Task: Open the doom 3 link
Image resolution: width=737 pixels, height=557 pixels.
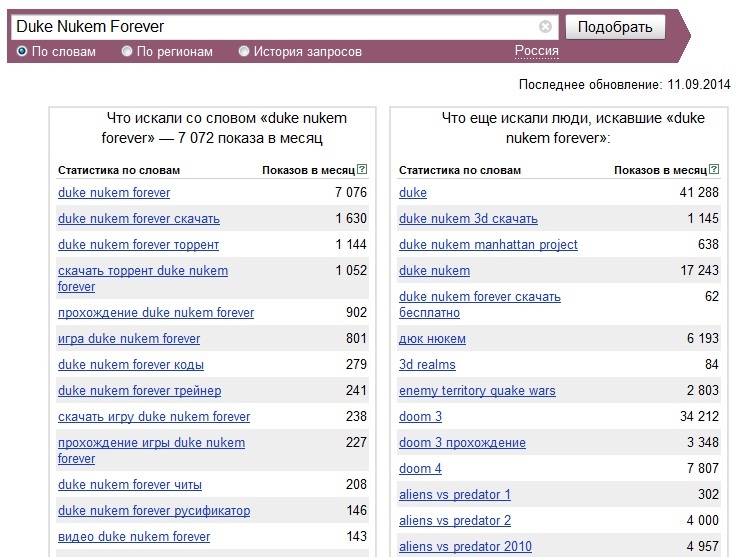Action: (420, 416)
